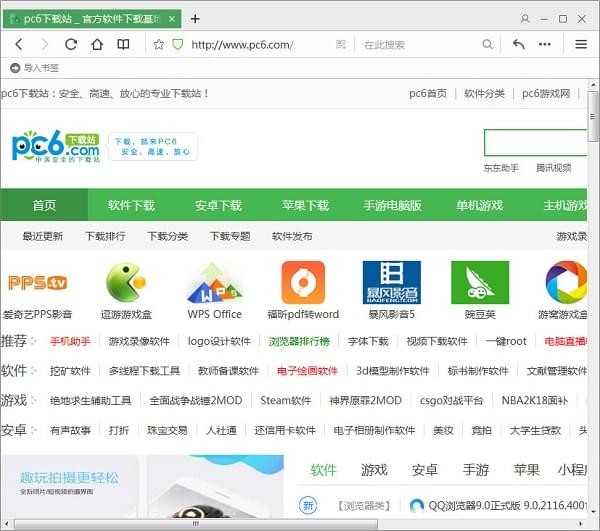Click the Steam软件 game link

coord(285,401)
